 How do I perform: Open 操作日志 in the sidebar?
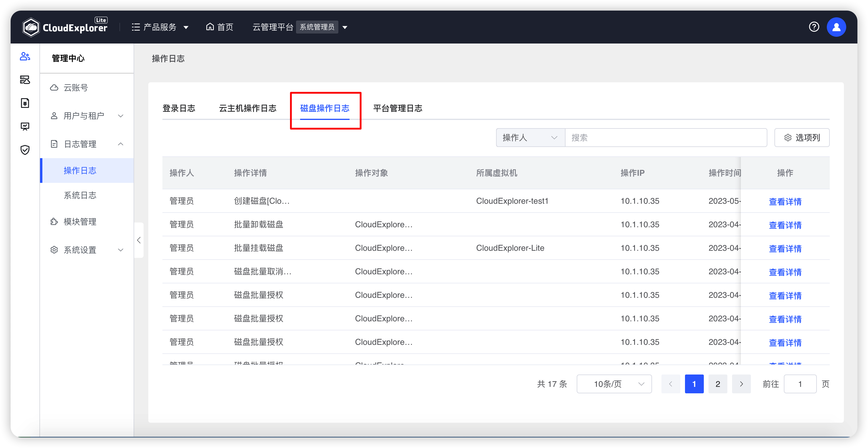point(87,170)
